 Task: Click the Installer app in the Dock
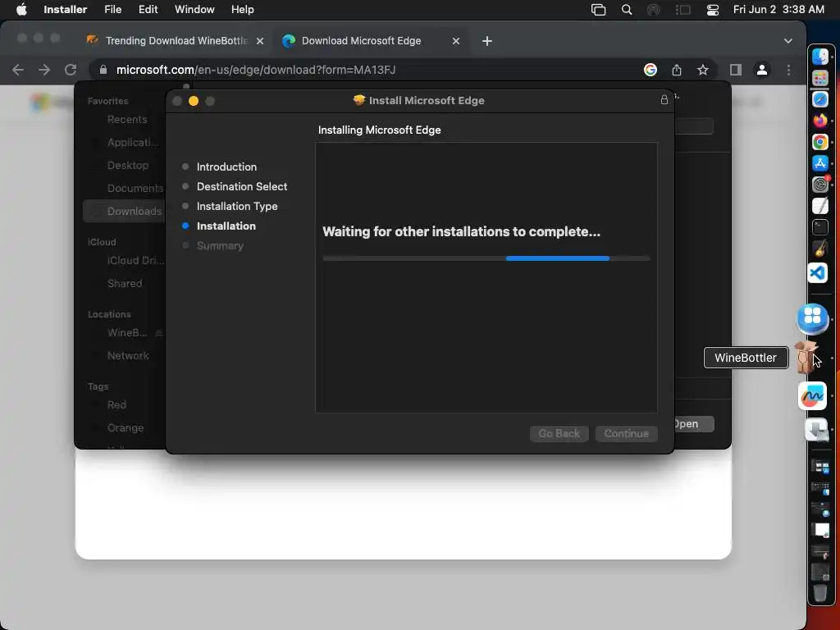(x=817, y=430)
